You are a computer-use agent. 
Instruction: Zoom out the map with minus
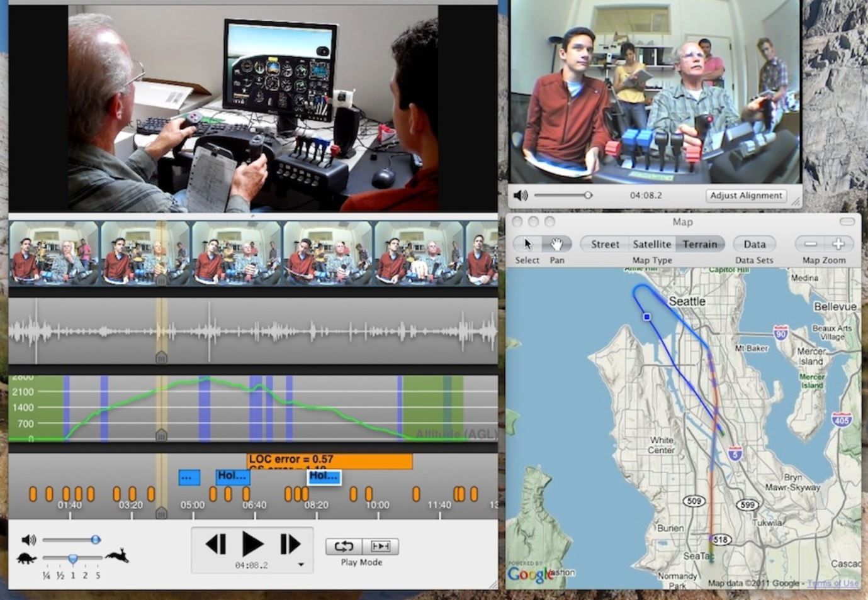coord(810,244)
